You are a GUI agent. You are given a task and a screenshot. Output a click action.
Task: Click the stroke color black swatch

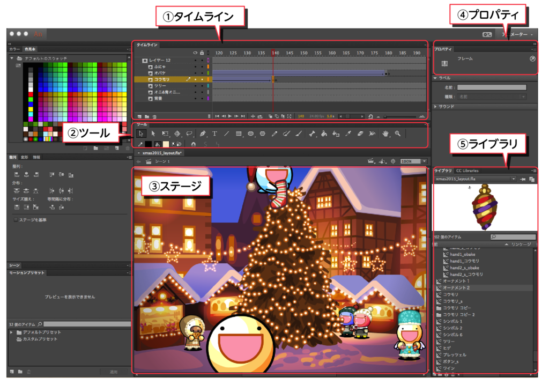click(149, 144)
